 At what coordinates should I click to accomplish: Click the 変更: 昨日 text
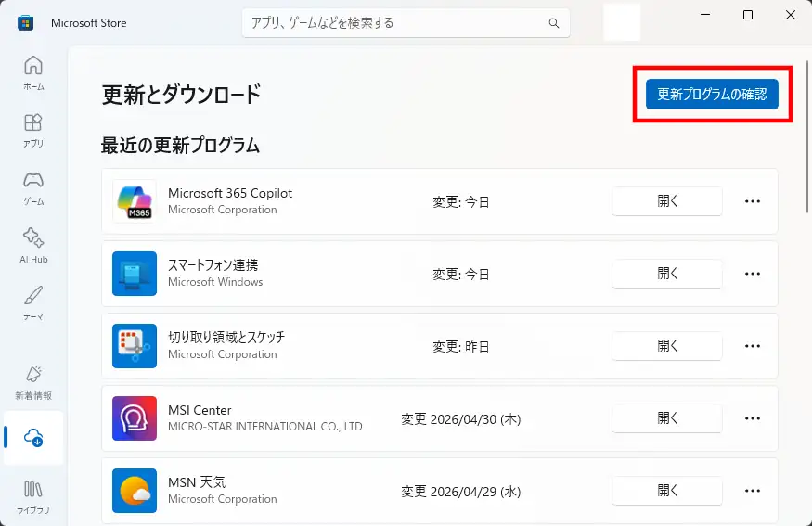pos(461,346)
